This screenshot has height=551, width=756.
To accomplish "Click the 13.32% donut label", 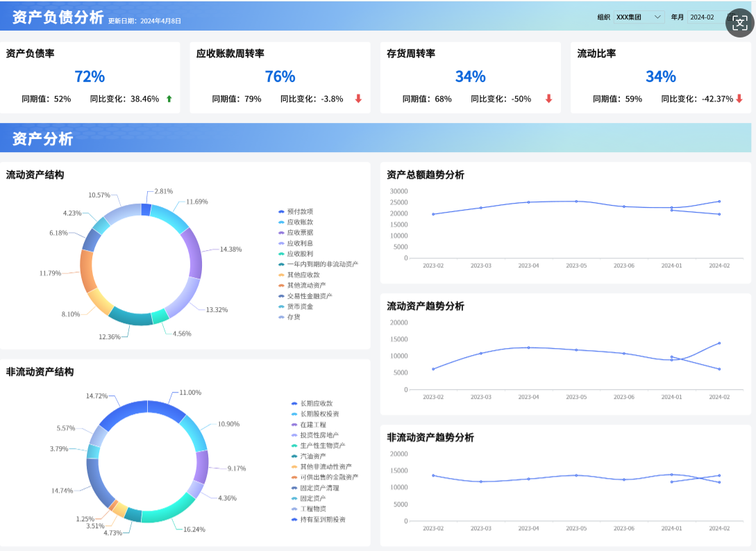I will [x=217, y=310].
